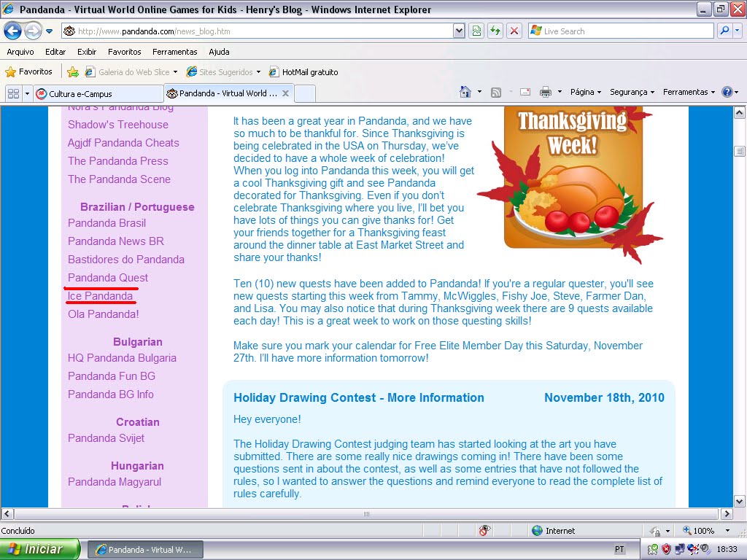Viewport: 747px width, 560px height.
Task: Open the Ajuda menu
Action: click(x=219, y=52)
